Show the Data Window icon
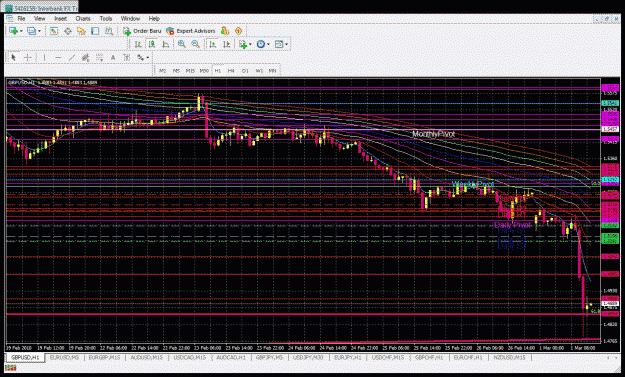The height and width of the screenshot is (377, 625). click(x=68, y=31)
